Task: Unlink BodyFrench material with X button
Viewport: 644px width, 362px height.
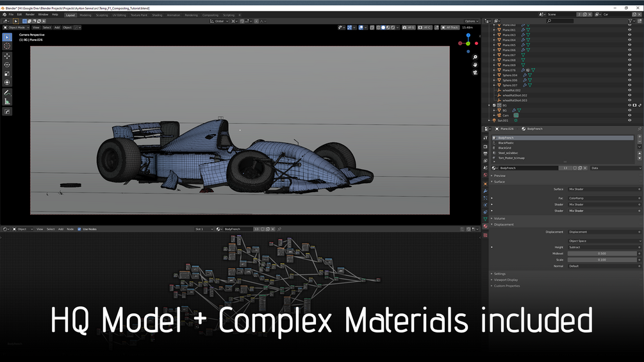Action: coord(585,168)
